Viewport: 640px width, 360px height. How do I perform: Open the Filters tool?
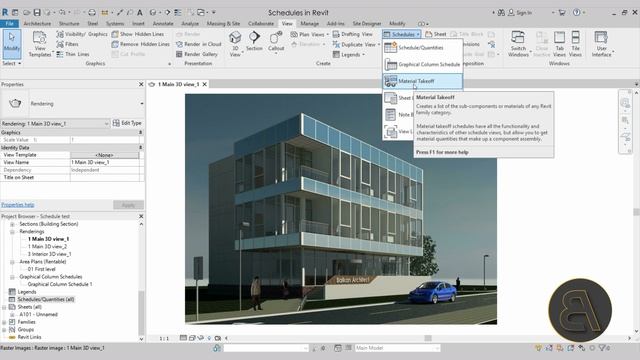tap(68, 44)
